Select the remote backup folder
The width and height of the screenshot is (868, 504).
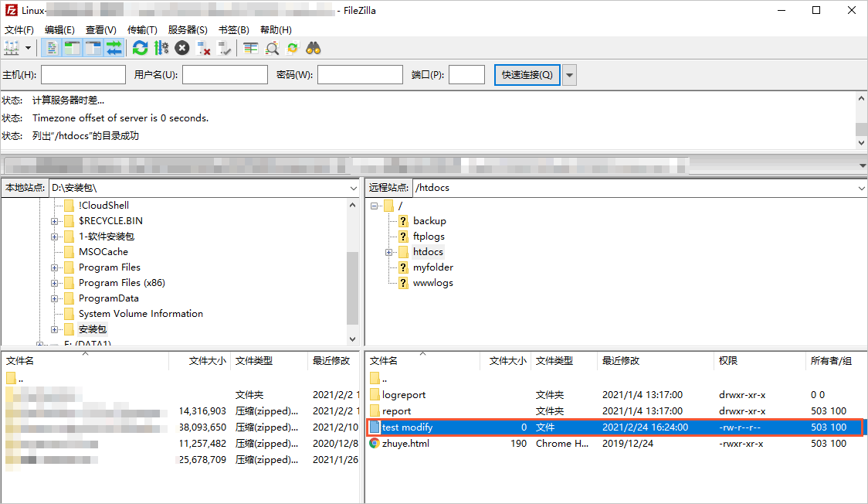[x=429, y=220]
